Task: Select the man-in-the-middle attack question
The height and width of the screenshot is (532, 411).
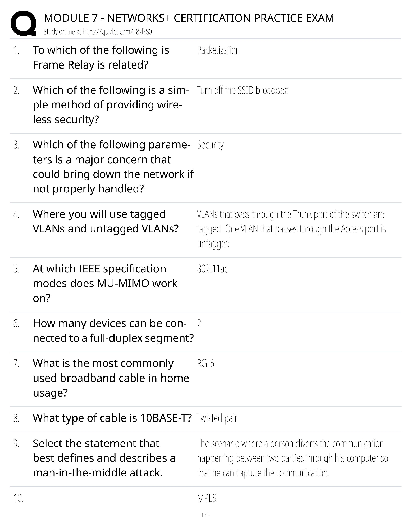Action: tap(104, 458)
